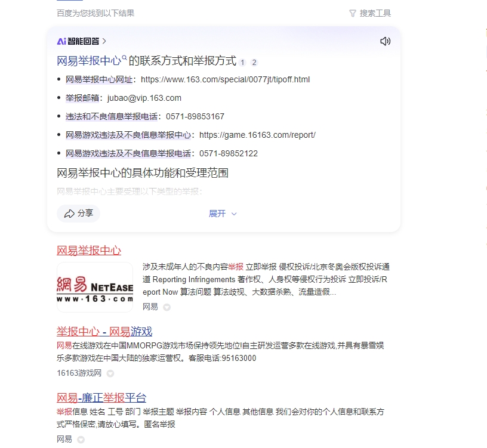Image resolution: width=487 pixels, height=448 pixels.
Task: Open the search magnifier beside 网易举报中心 title
Action: 124,57
